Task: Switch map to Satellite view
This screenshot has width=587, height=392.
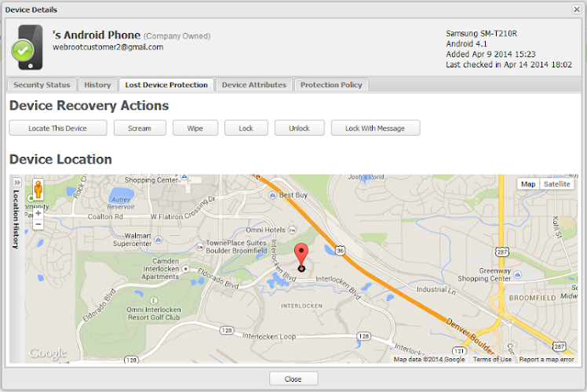Action: (x=556, y=184)
